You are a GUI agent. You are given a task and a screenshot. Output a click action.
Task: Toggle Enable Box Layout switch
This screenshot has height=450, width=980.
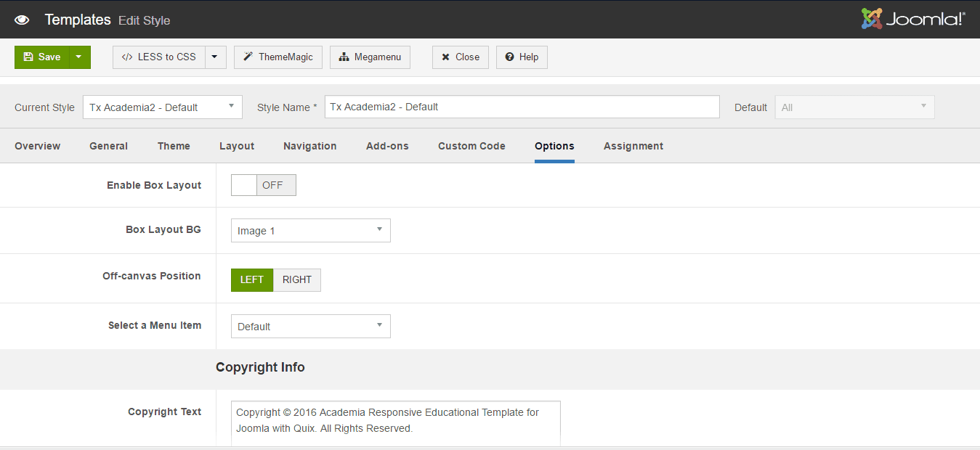[x=263, y=185]
